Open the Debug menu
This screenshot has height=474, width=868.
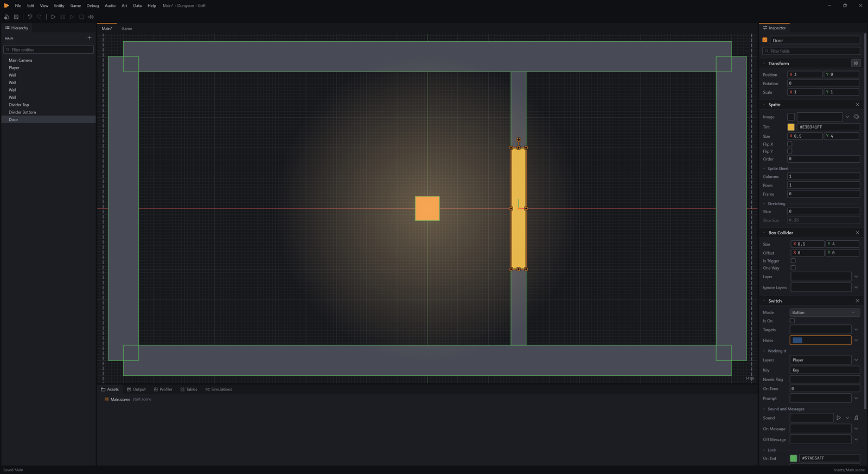(93, 5)
